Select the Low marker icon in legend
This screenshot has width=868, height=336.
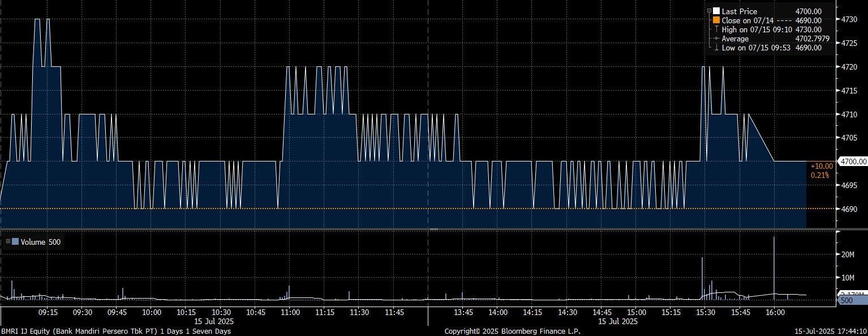click(x=716, y=48)
